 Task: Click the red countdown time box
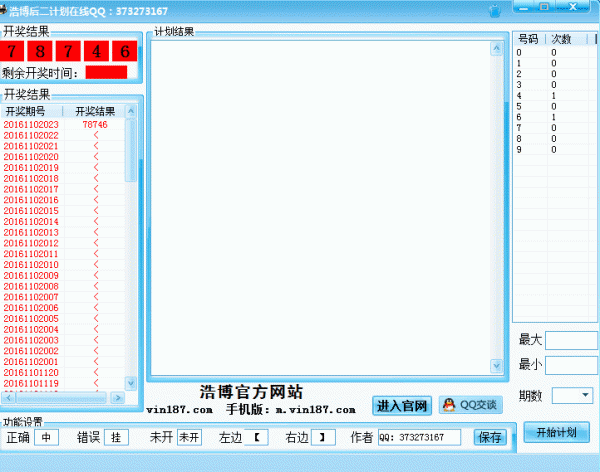pyautogui.click(x=106, y=72)
